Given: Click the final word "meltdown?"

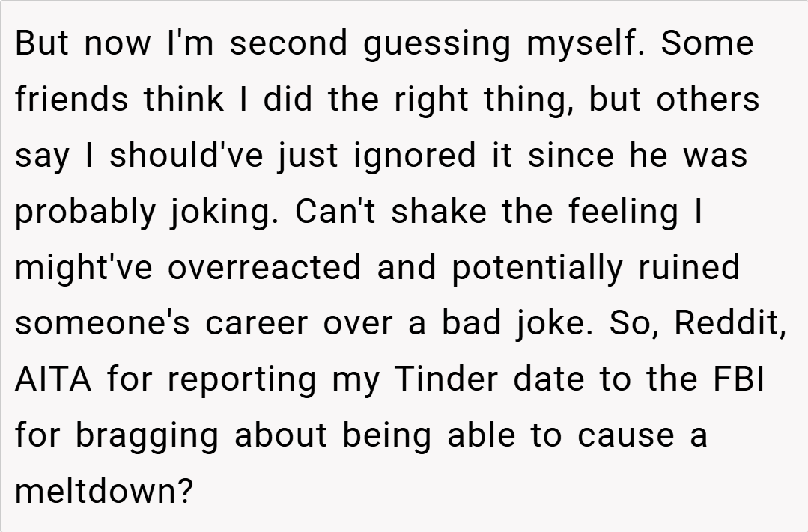Looking at the screenshot, I should 103,491.
